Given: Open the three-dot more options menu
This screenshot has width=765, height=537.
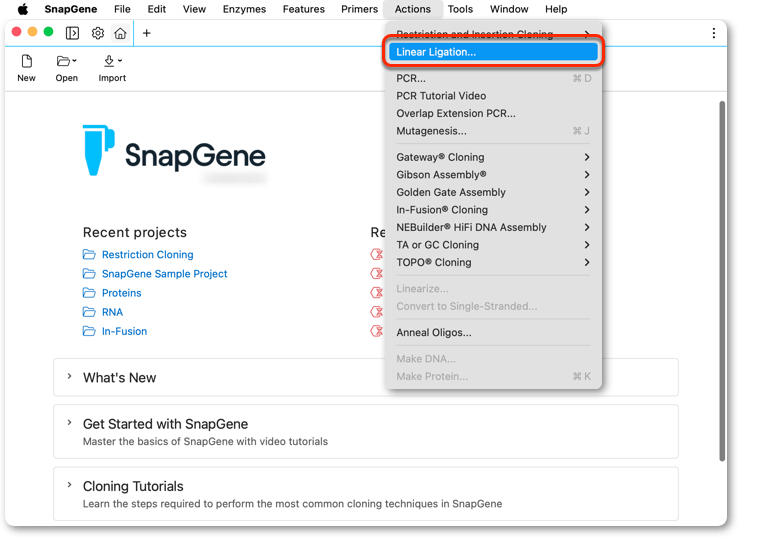Looking at the screenshot, I should tap(714, 33).
